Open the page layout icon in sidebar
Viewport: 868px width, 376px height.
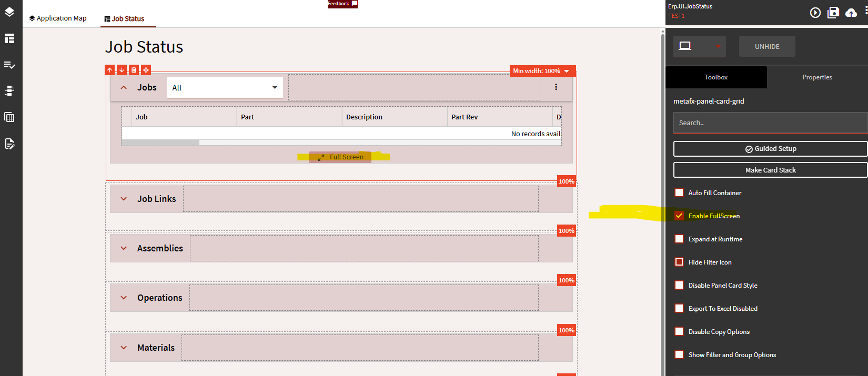pyautogui.click(x=9, y=38)
